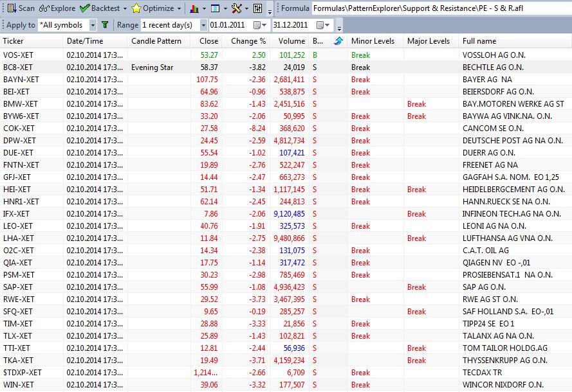Screen dimensions: 572x392
Task: Run Explore on the formula
Action: click(57, 8)
